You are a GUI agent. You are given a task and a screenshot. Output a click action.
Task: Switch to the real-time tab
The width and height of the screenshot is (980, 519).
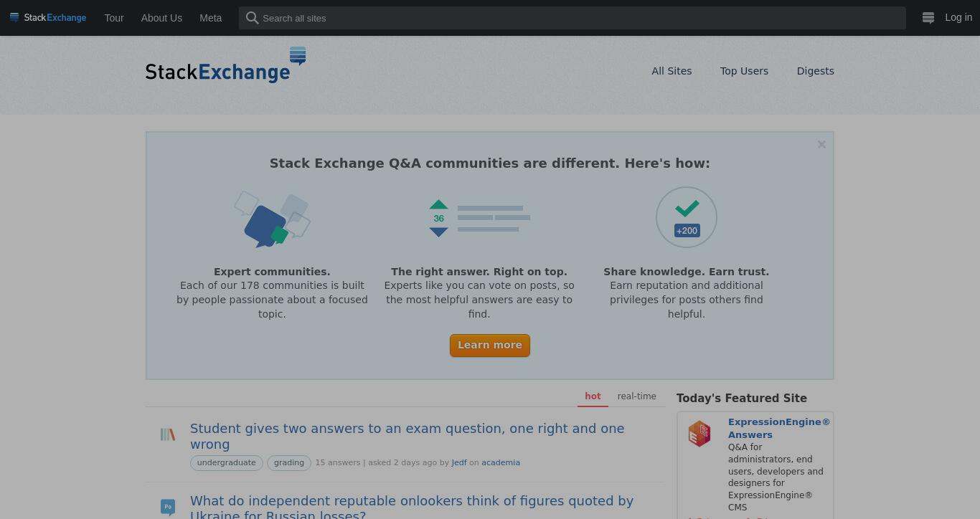coord(636,396)
